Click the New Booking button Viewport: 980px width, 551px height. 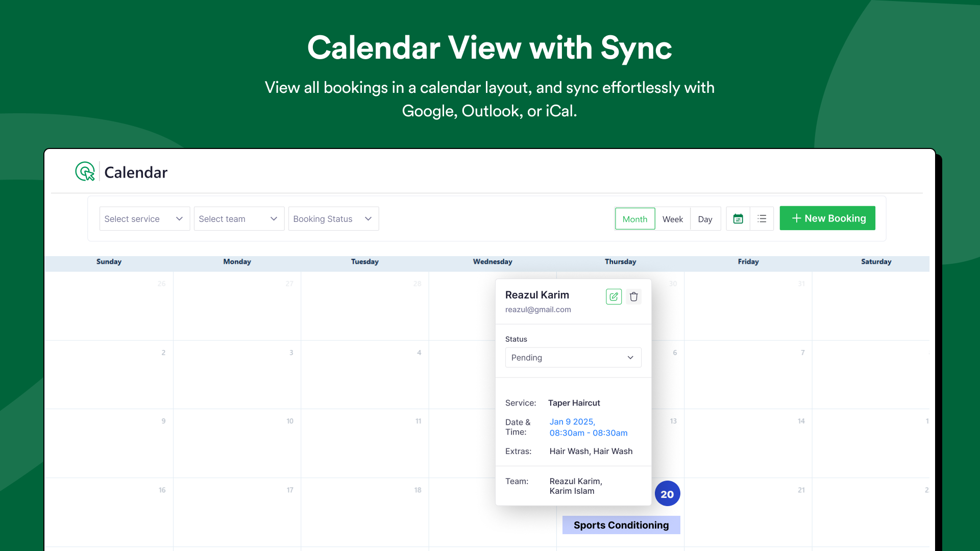[x=827, y=218]
